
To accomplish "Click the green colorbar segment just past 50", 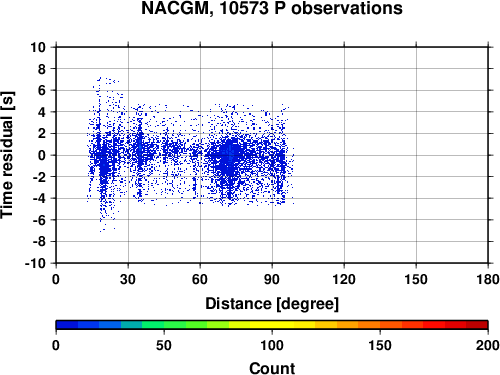I will (x=175, y=325).
